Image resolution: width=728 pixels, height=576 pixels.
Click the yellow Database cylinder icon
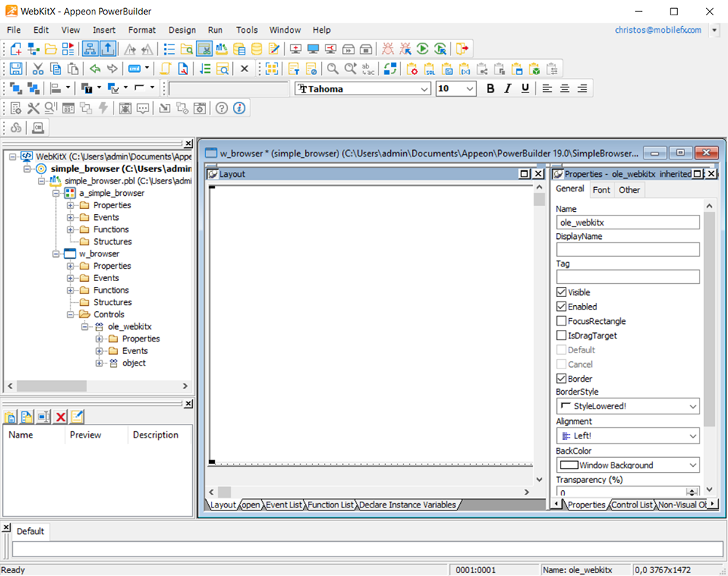click(x=256, y=49)
